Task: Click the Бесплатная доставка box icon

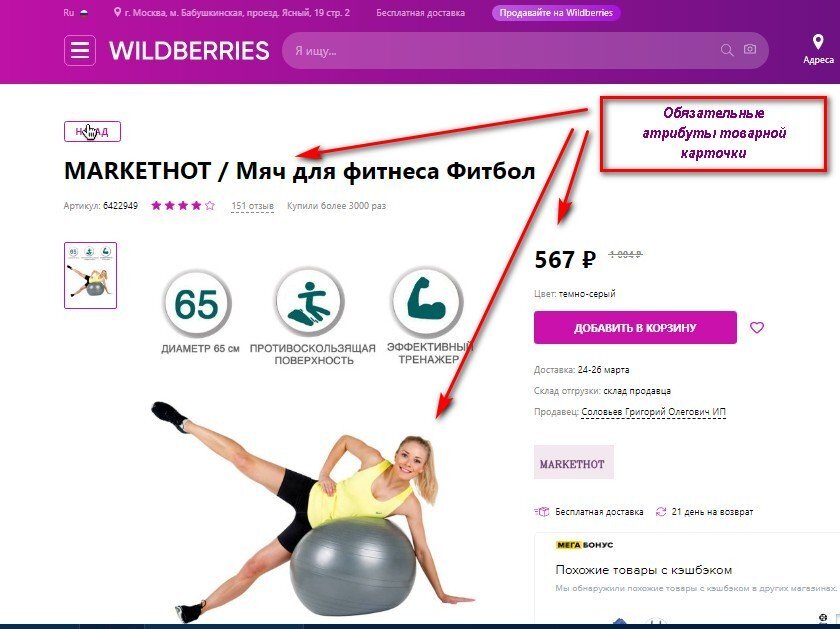Action: pyautogui.click(x=542, y=512)
